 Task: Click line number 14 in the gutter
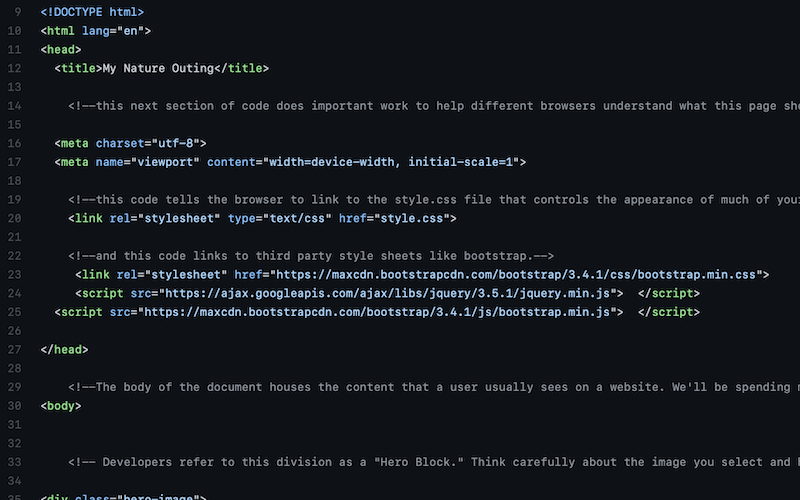[15, 106]
